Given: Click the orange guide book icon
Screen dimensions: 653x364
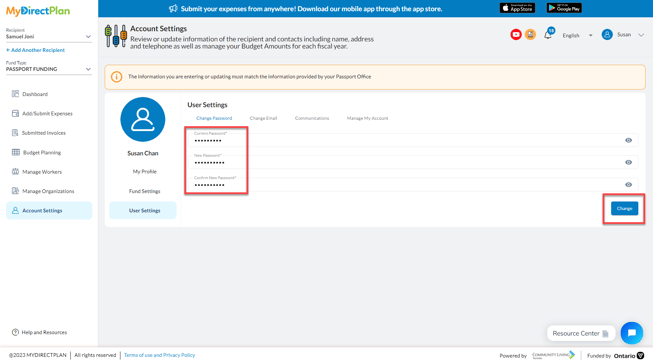Looking at the screenshot, I should [530, 35].
